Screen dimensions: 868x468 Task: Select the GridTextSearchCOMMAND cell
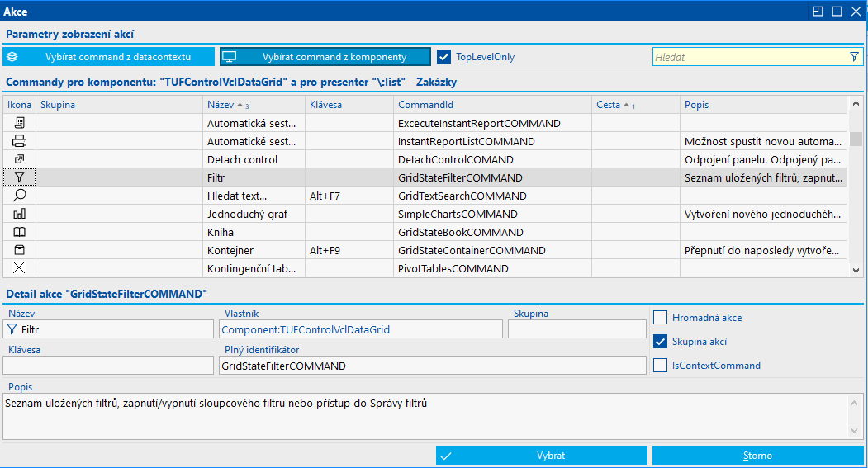(493, 196)
